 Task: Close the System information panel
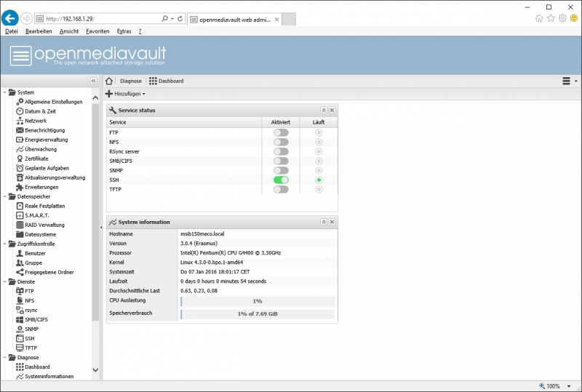point(332,222)
